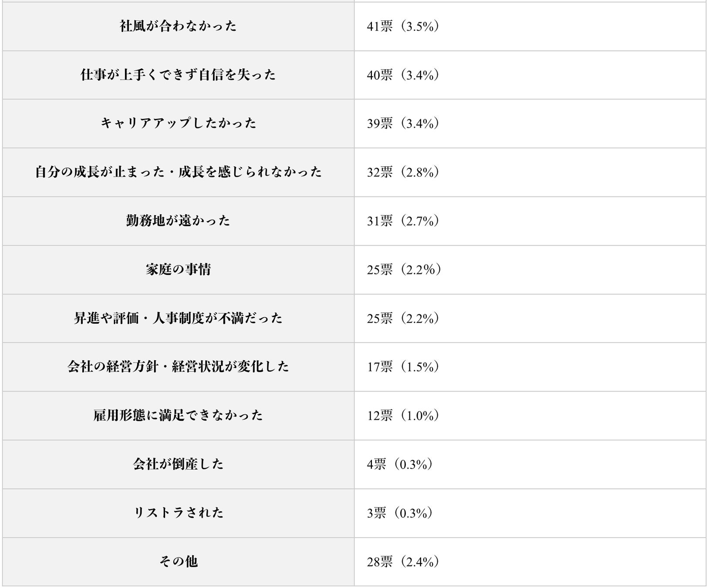
Task: Click the '社風が合わなかった' row label
Action: point(178,26)
